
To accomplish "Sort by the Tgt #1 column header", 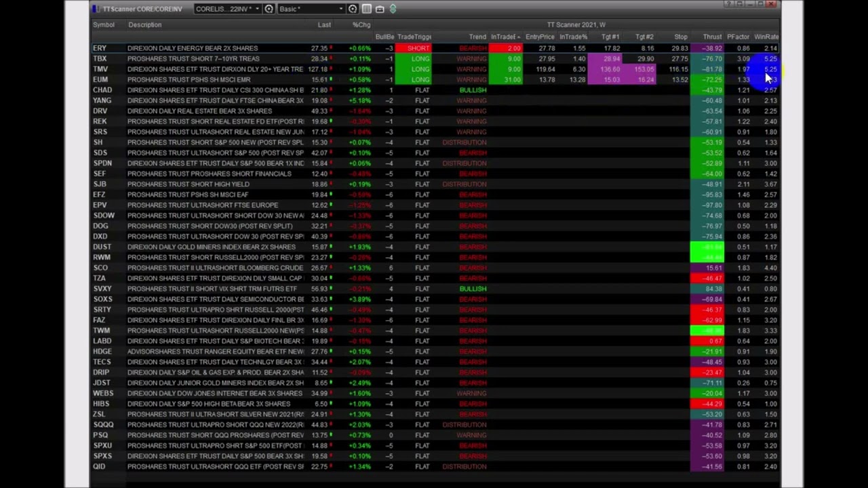I will click(610, 37).
